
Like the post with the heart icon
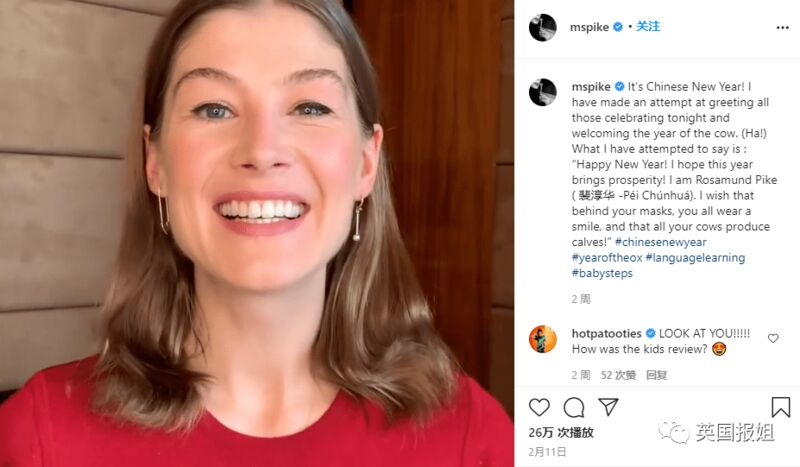(539, 407)
